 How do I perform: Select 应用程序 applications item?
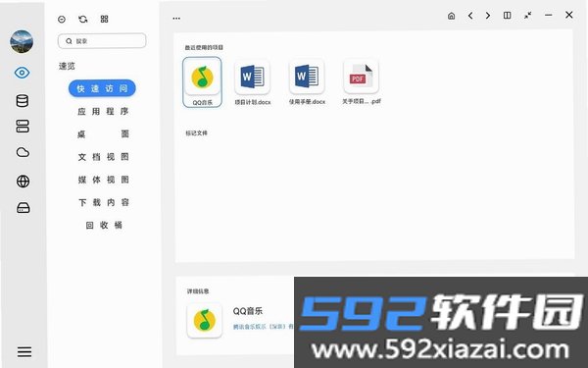[103, 111]
